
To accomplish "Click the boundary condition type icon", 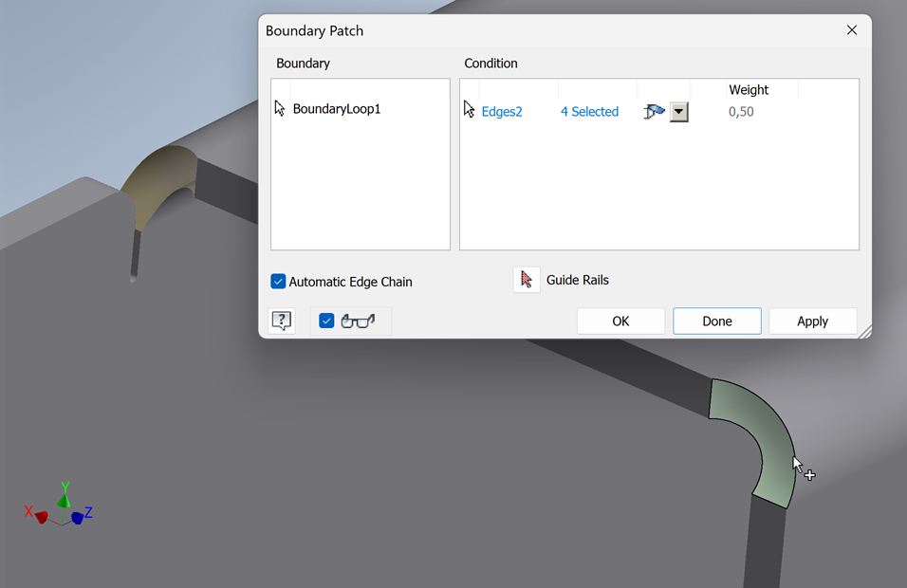I will (x=653, y=111).
